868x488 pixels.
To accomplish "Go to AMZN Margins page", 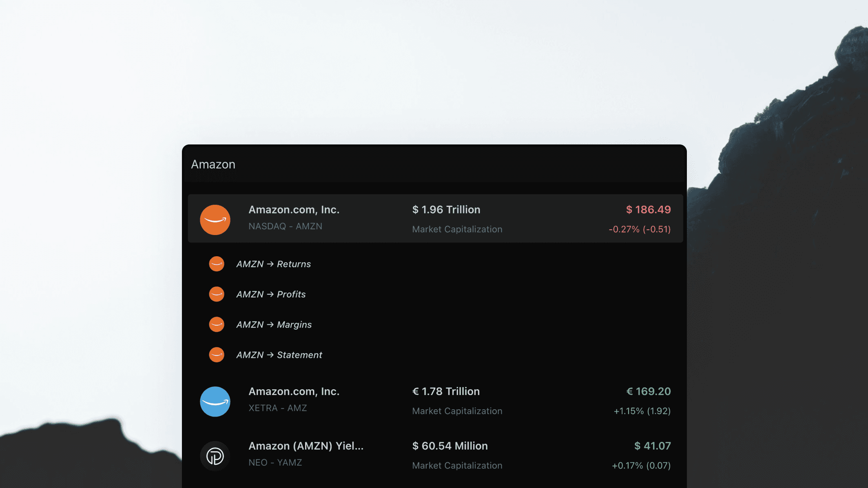I will tap(274, 324).
